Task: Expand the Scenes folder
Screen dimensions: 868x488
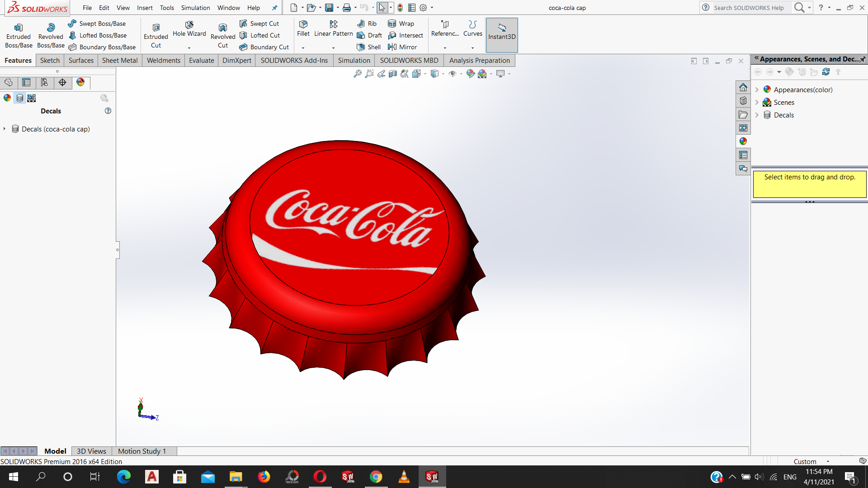Action: pyautogui.click(x=757, y=102)
